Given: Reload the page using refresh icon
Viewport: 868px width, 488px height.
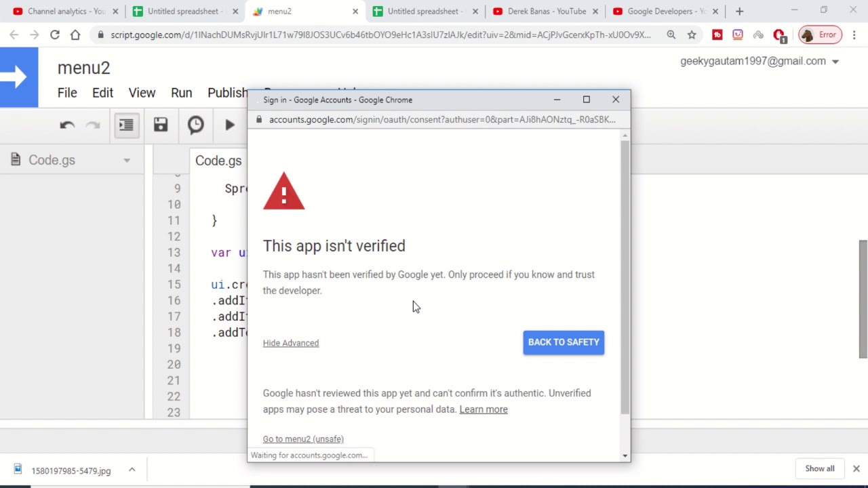Looking at the screenshot, I should click(x=55, y=35).
